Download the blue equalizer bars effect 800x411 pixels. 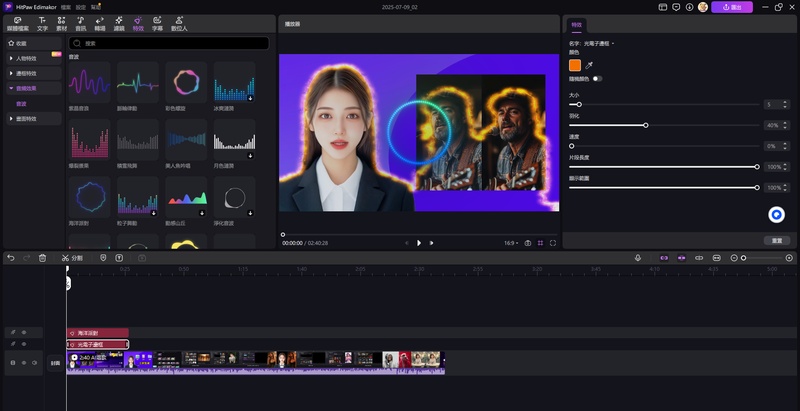coord(251,98)
